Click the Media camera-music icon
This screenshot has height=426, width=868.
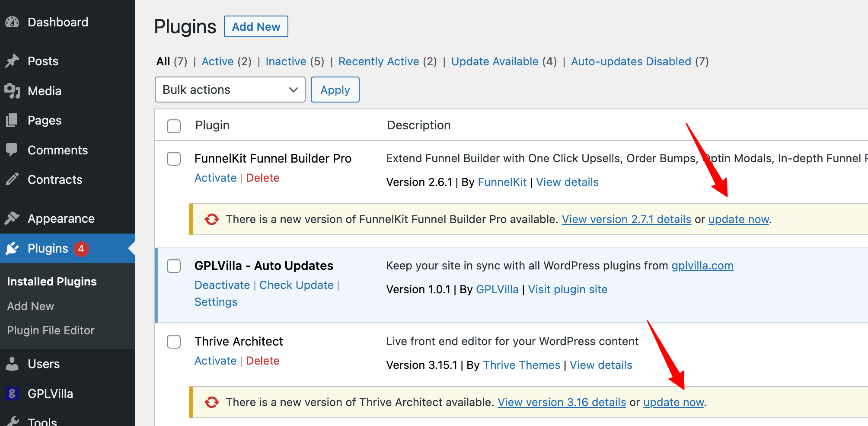(x=12, y=91)
